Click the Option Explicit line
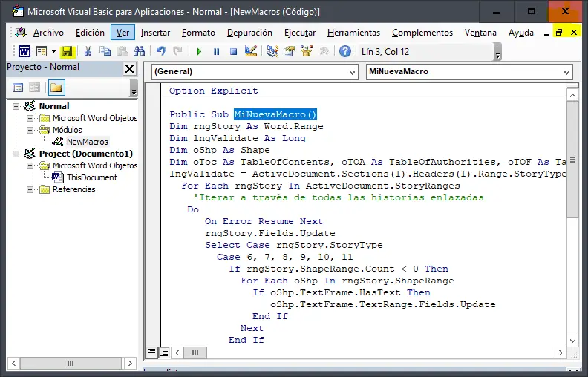588x377 pixels. (213, 91)
